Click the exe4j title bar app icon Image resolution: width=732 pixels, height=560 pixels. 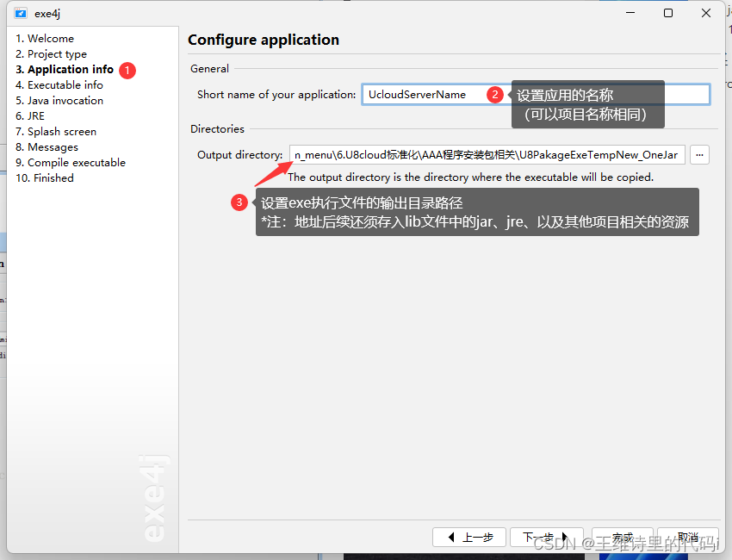pyautogui.click(x=21, y=13)
